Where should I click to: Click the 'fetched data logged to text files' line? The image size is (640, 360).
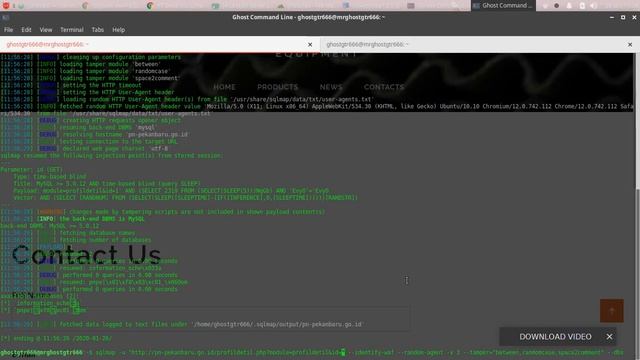point(182,324)
